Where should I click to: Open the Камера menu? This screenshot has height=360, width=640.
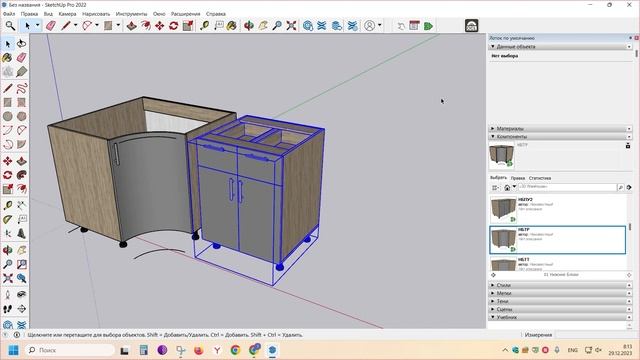coord(67,14)
